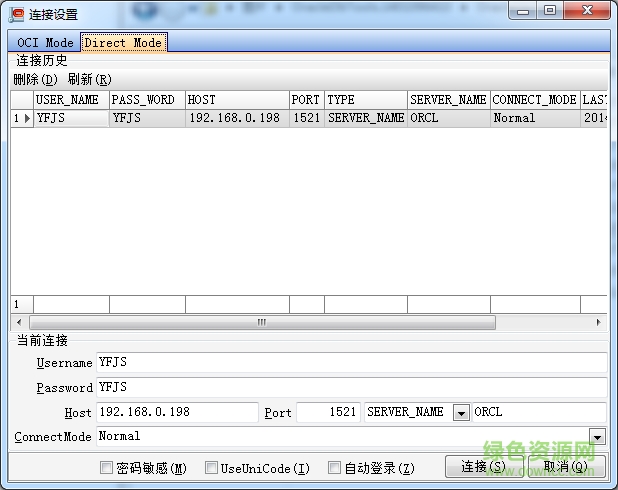This screenshot has height=490, width=618.
Task: Select the Direct Mode tab
Action: [123, 43]
